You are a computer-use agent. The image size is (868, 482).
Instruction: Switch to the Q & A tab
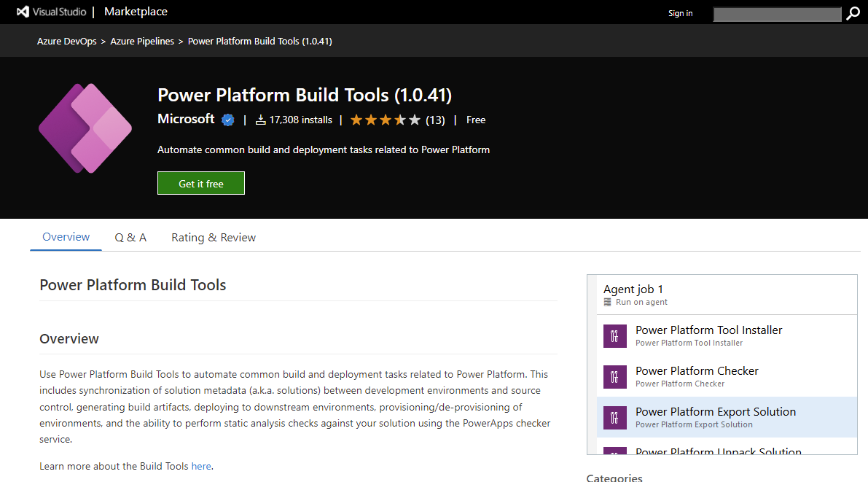tap(130, 238)
